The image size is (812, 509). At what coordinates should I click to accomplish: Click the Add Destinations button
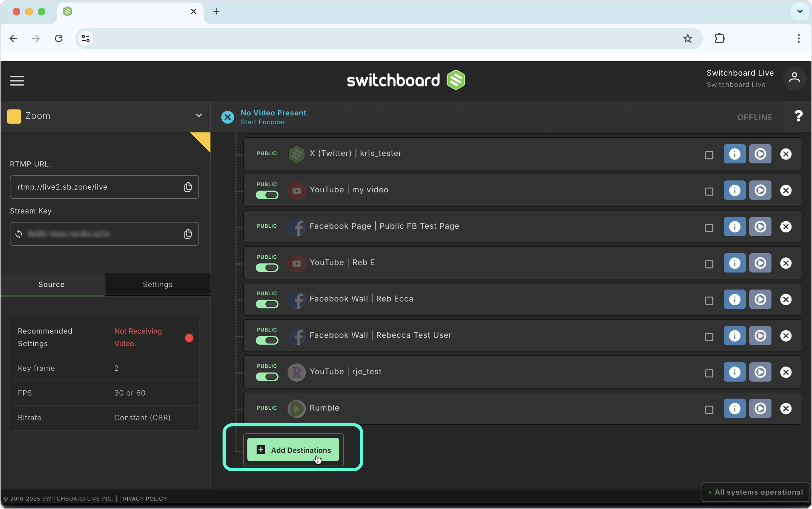[293, 450]
